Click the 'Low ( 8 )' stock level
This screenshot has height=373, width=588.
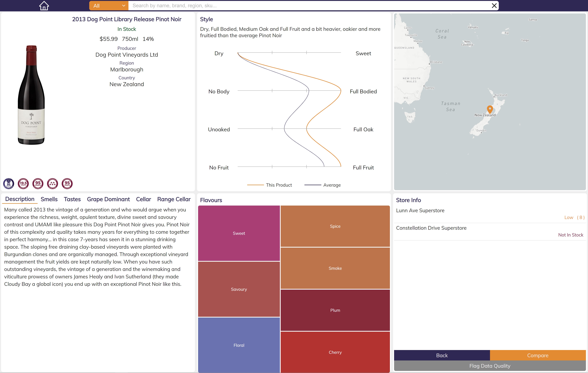point(574,217)
